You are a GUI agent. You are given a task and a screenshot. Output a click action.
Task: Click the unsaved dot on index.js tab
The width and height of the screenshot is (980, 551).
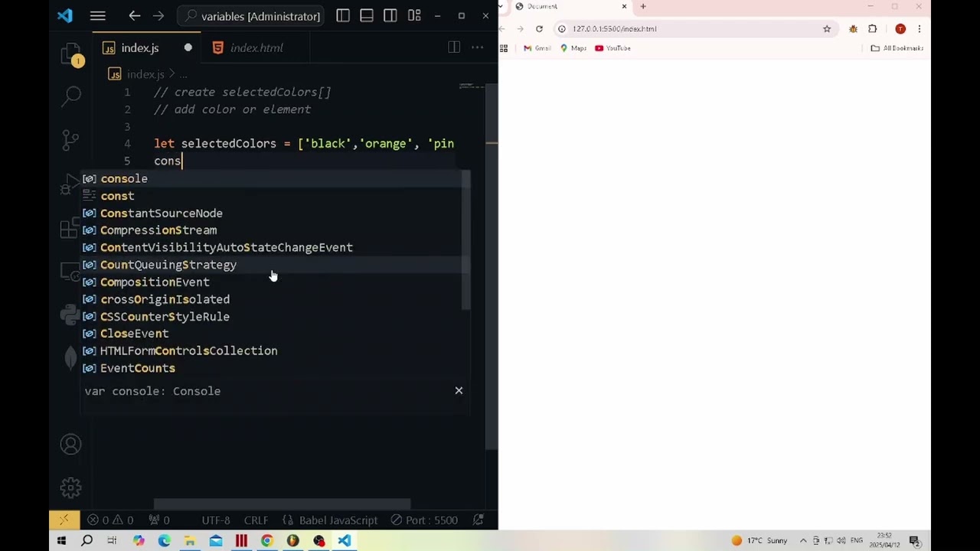point(188,47)
